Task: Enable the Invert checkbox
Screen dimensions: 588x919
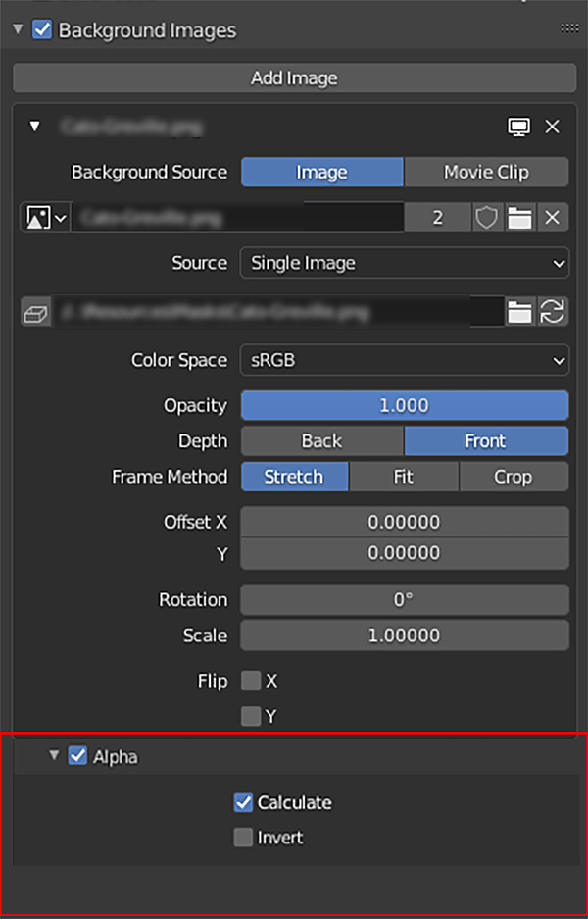Action: (x=243, y=838)
